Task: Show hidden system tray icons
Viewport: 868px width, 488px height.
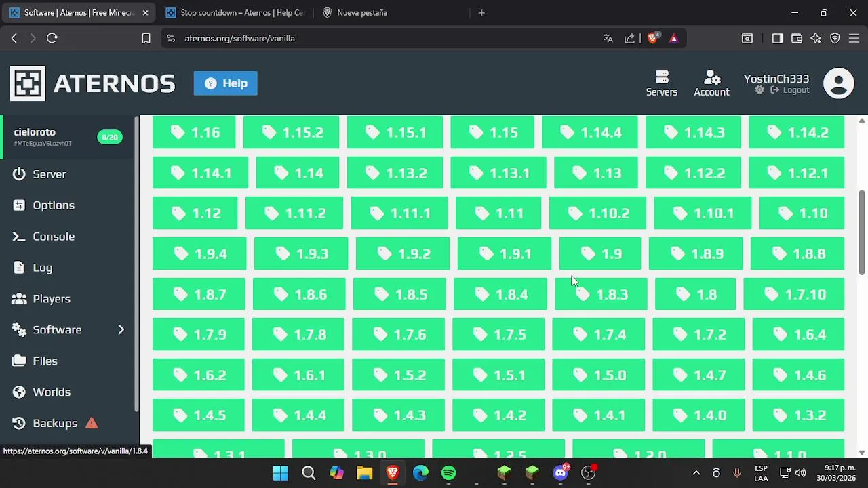Action: click(696, 473)
